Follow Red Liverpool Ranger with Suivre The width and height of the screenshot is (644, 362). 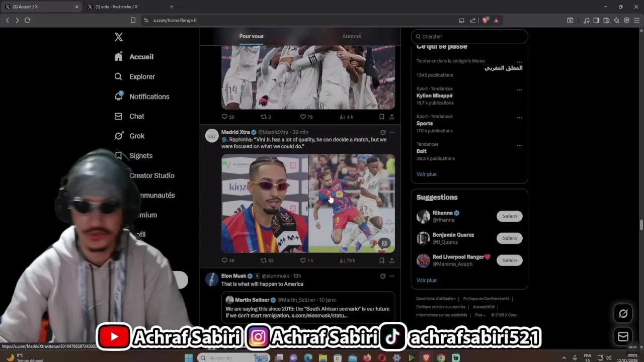510,260
